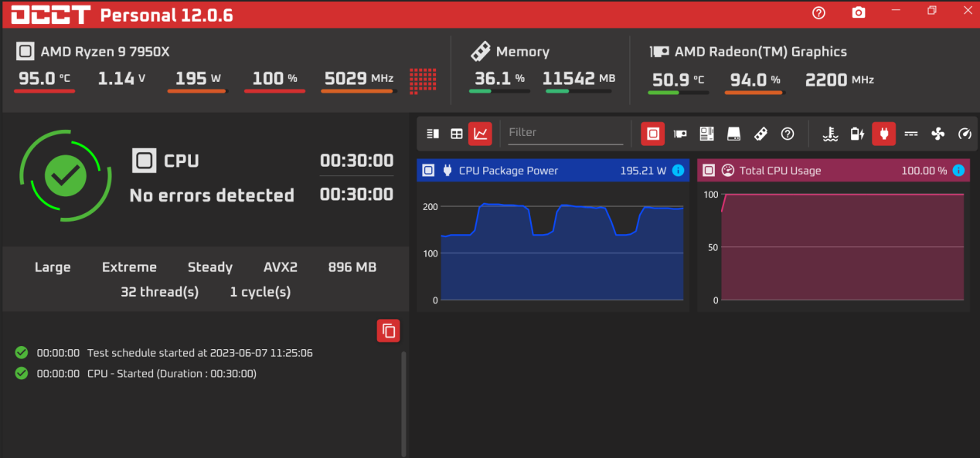Take a screenshot with the camera button

tap(858, 13)
